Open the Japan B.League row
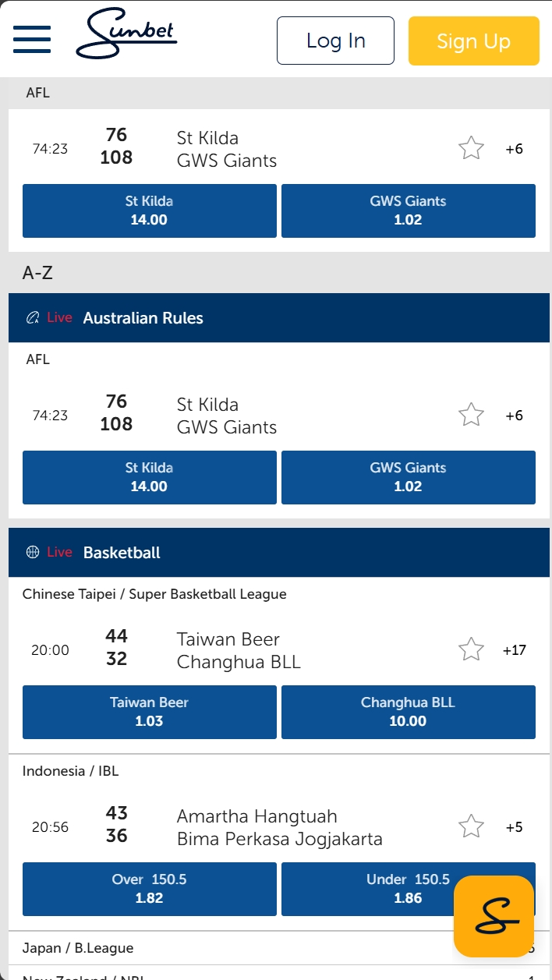The image size is (552, 980). click(x=78, y=948)
